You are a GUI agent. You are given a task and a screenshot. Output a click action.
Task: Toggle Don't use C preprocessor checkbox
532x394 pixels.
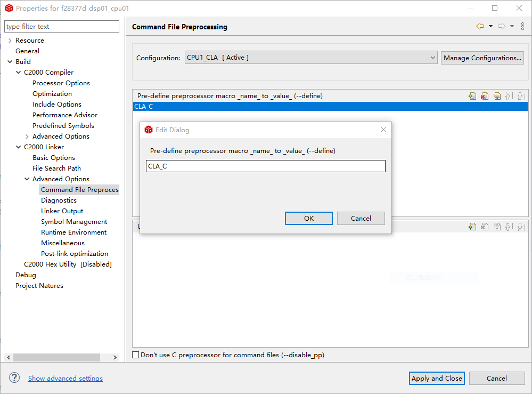pos(135,355)
